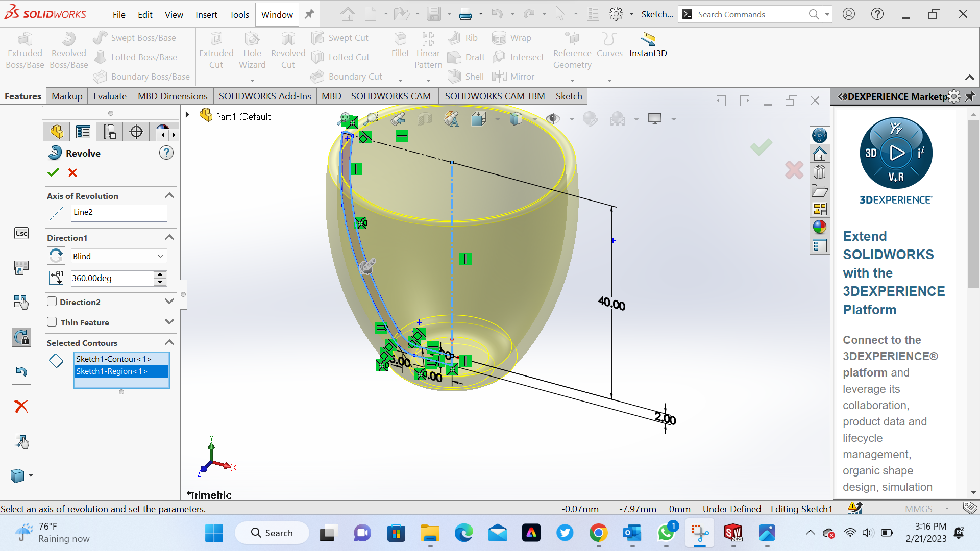Open the DimXpertManager crosshair tab
This screenshot has width=980, height=551.
[x=136, y=132]
